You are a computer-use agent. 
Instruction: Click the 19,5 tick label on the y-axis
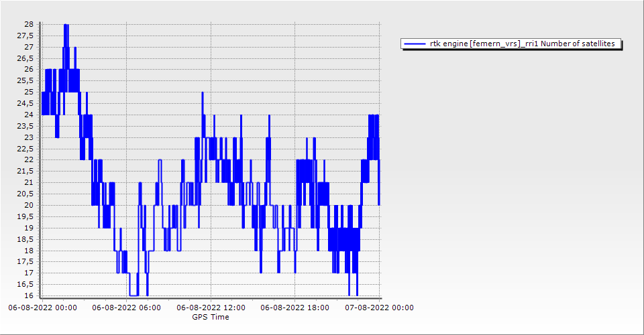coord(25,216)
